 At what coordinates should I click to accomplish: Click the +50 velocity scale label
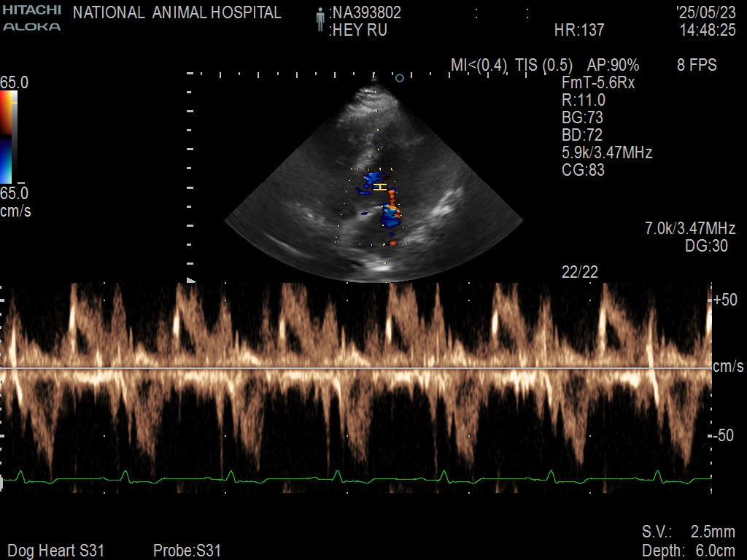(725, 300)
